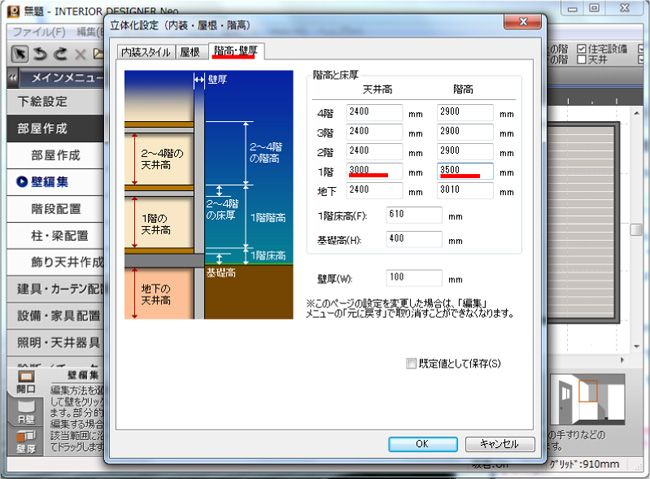Enable 既定値として保存 checkbox
Image resolution: width=650 pixels, height=479 pixels.
(411, 363)
